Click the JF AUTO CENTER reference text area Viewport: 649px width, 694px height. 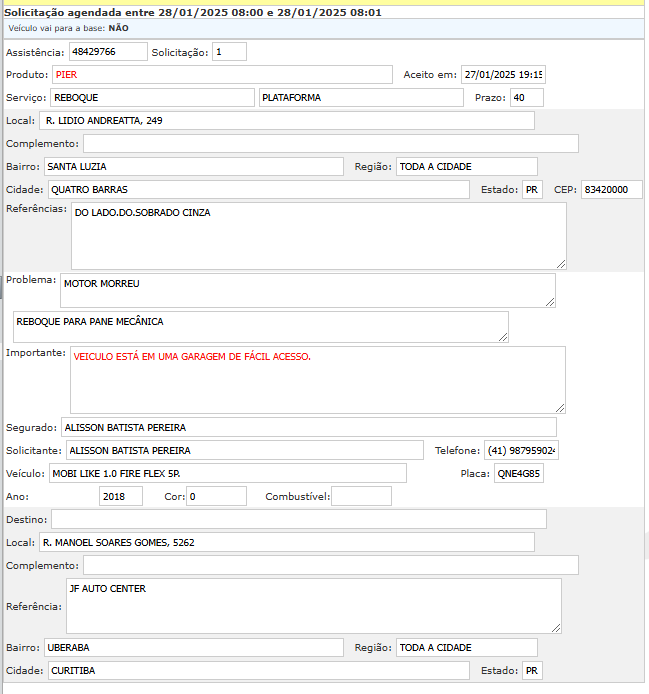pyautogui.click(x=313, y=606)
